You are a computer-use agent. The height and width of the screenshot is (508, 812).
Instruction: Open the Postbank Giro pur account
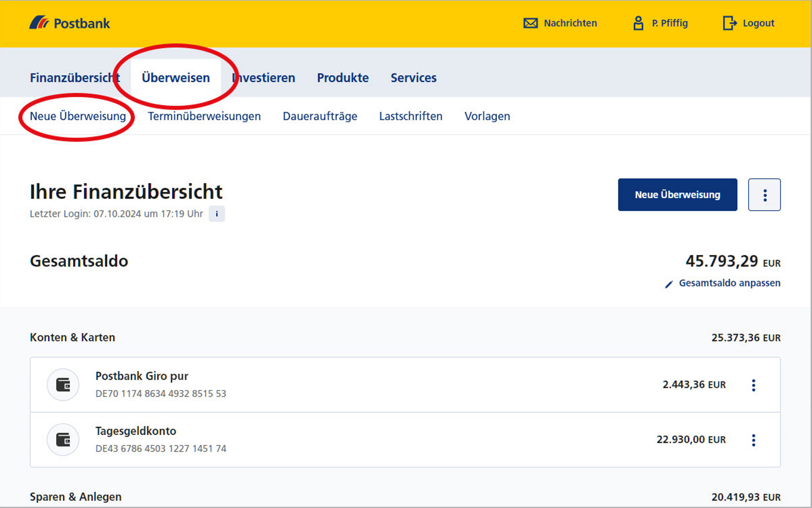click(x=405, y=385)
